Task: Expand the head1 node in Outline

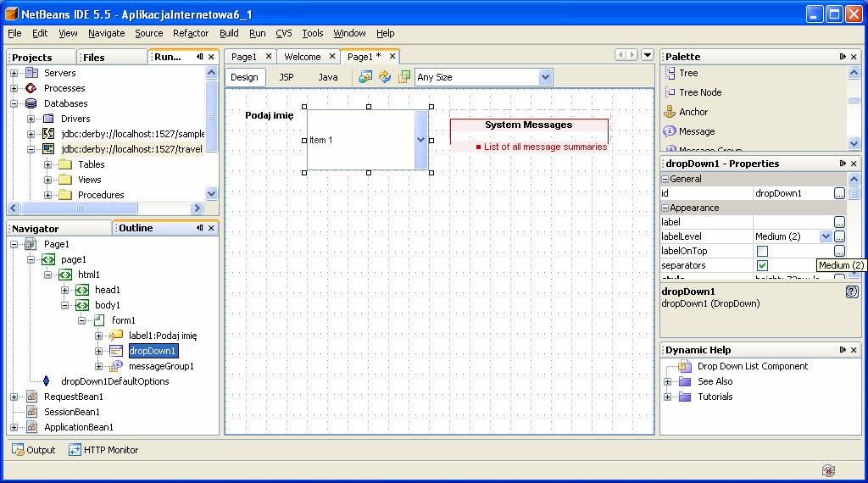Action: pyautogui.click(x=64, y=290)
